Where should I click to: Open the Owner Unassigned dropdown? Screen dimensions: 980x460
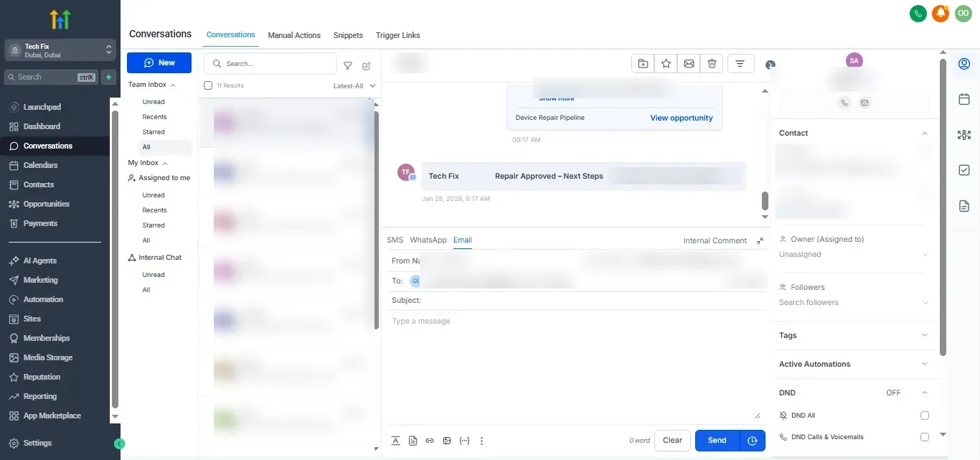pyautogui.click(x=854, y=255)
